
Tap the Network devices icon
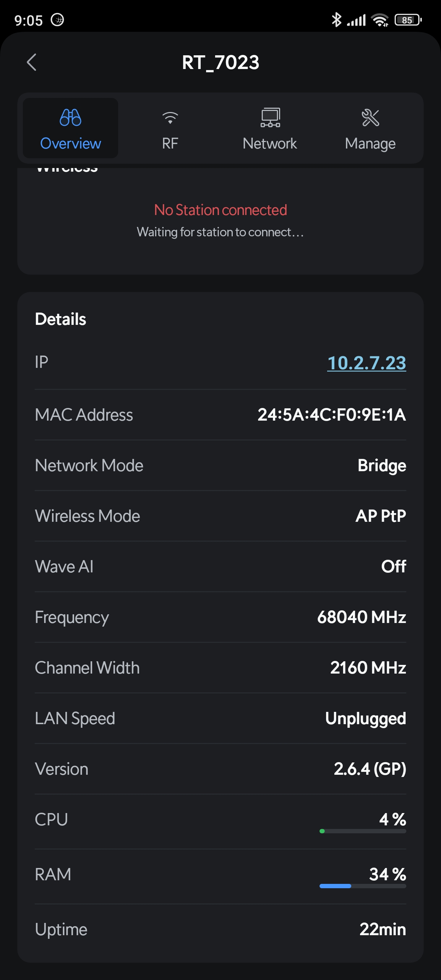270,117
